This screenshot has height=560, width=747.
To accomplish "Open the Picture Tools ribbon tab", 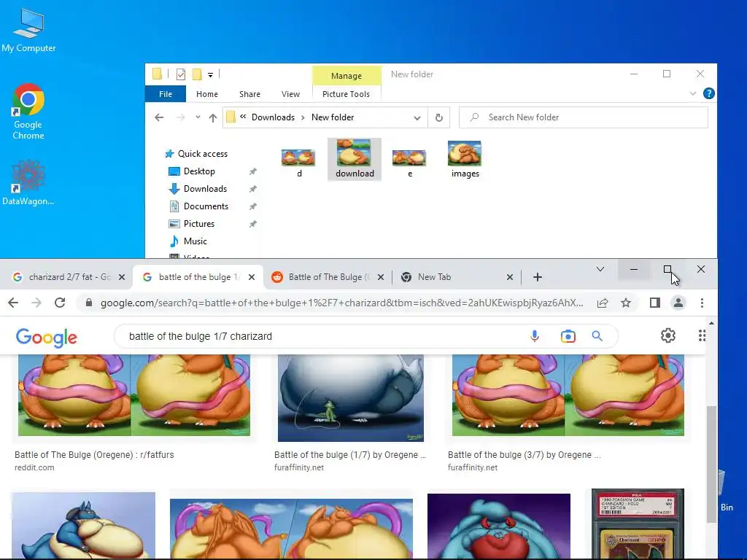I will [346, 94].
